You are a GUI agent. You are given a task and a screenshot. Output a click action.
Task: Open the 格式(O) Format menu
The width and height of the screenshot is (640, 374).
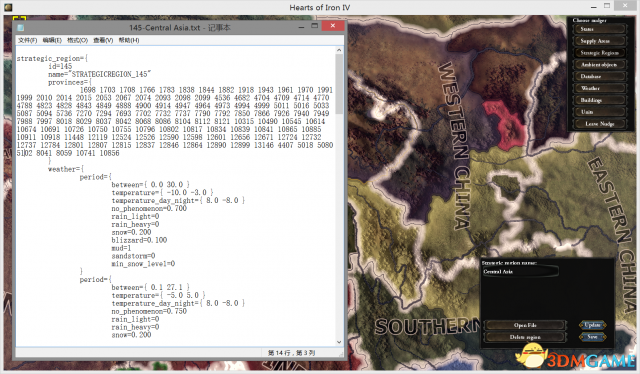(x=77, y=40)
